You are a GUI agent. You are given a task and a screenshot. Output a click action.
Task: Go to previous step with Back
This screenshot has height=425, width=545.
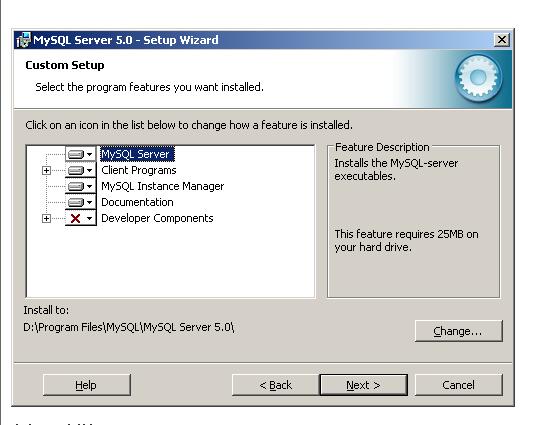point(276,385)
